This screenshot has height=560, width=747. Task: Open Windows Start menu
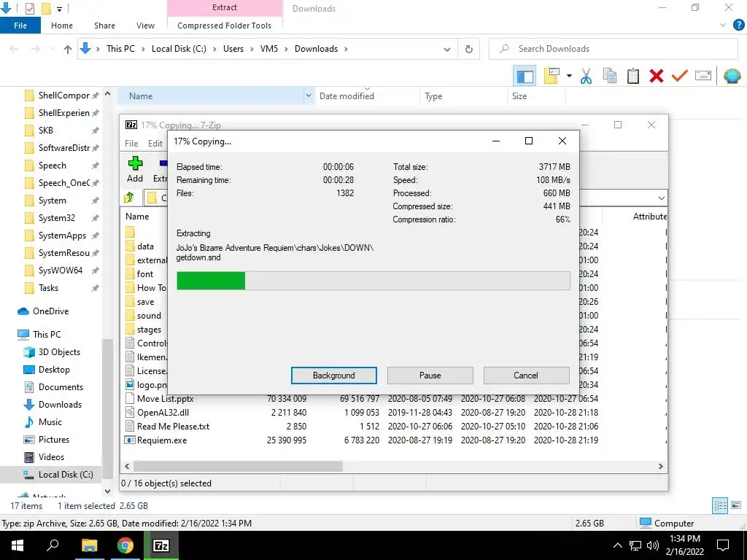pos(18,545)
